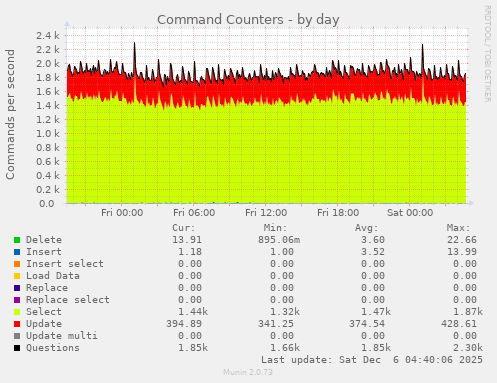Click the 0.0 y-axis label
The width and height of the screenshot is (497, 383).
[x=47, y=203]
